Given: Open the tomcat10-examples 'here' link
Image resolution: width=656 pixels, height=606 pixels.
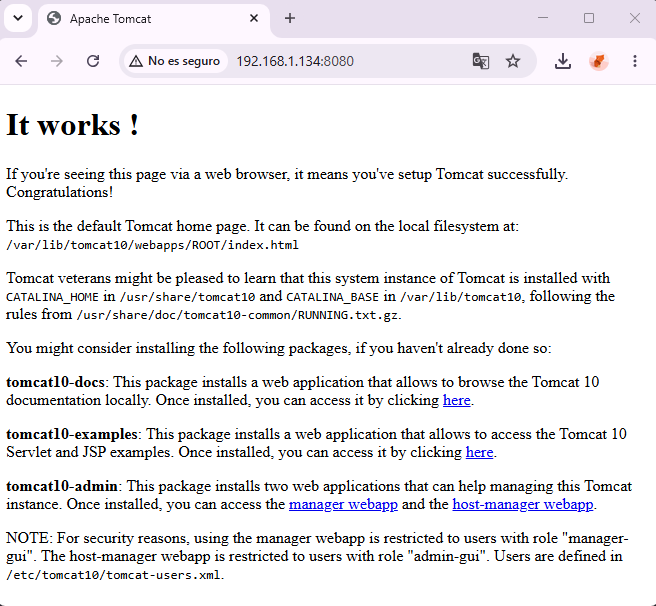Looking at the screenshot, I should 479,452.
